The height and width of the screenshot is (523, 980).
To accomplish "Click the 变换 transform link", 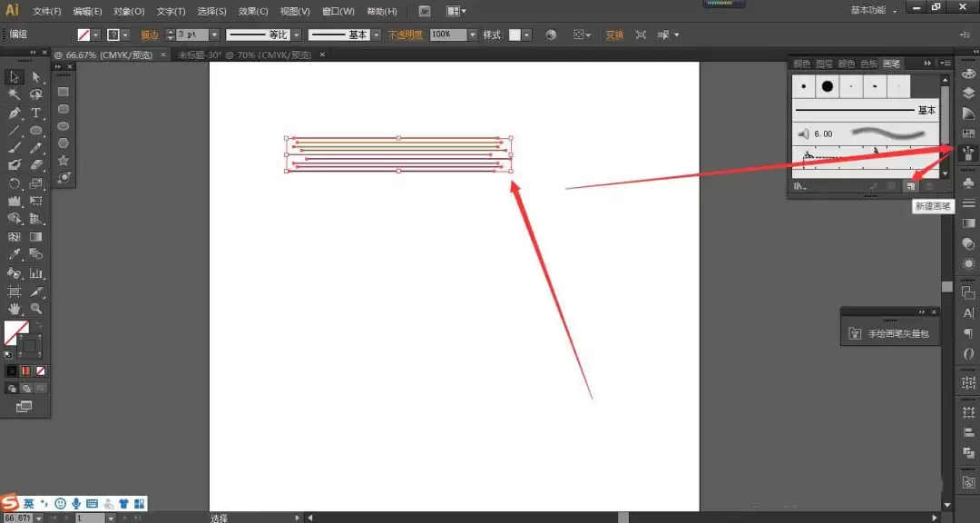I will pos(614,35).
